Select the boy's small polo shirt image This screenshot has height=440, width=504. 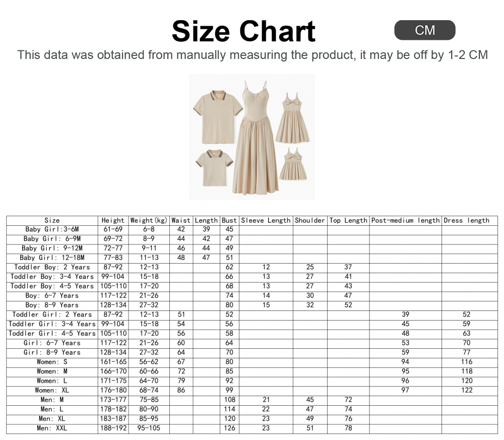(214, 168)
